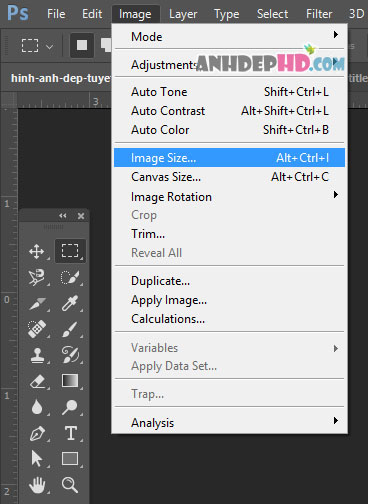Apply Auto Color
The width and height of the screenshot is (368, 504).
coord(229,130)
